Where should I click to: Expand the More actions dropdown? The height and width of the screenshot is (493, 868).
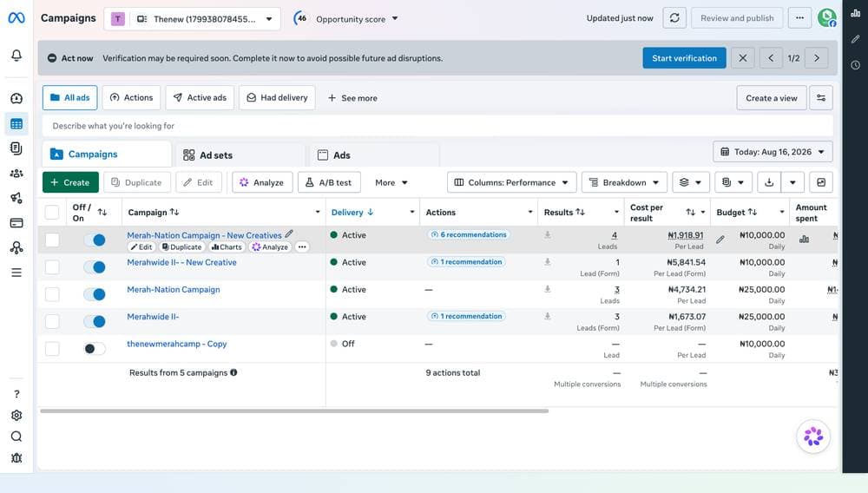391,182
